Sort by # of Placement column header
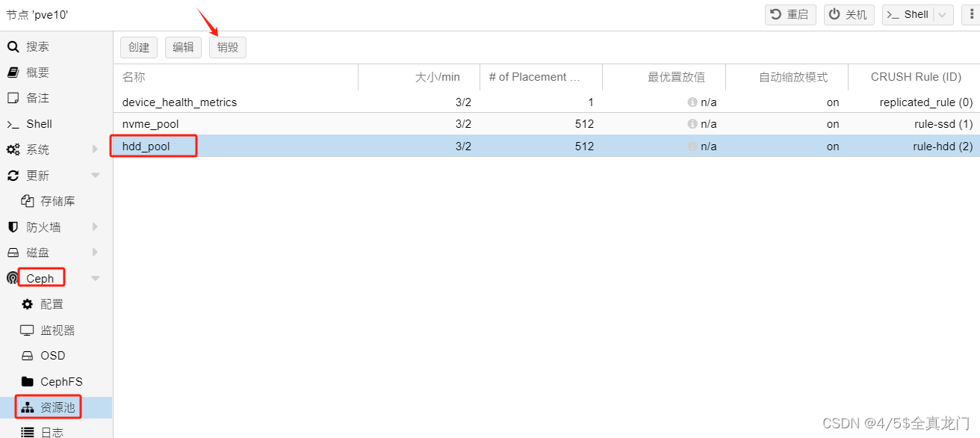This screenshot has height=438, width=980. 541,77
